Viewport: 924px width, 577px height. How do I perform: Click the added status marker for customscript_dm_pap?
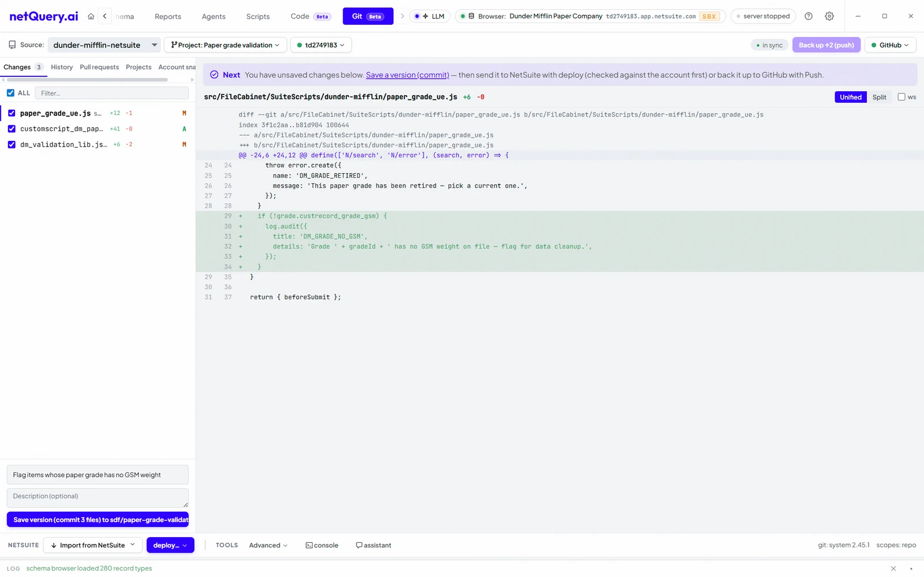tap(184, 129)
